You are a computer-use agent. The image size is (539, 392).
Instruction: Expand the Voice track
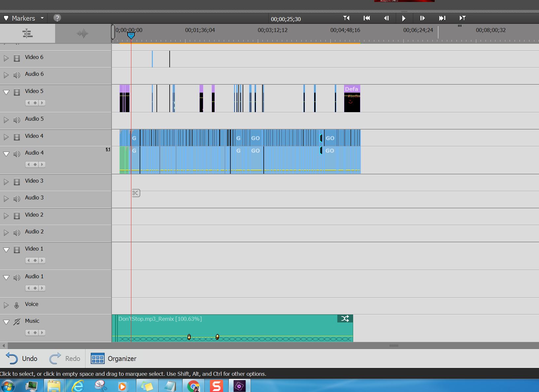(6, 305)
